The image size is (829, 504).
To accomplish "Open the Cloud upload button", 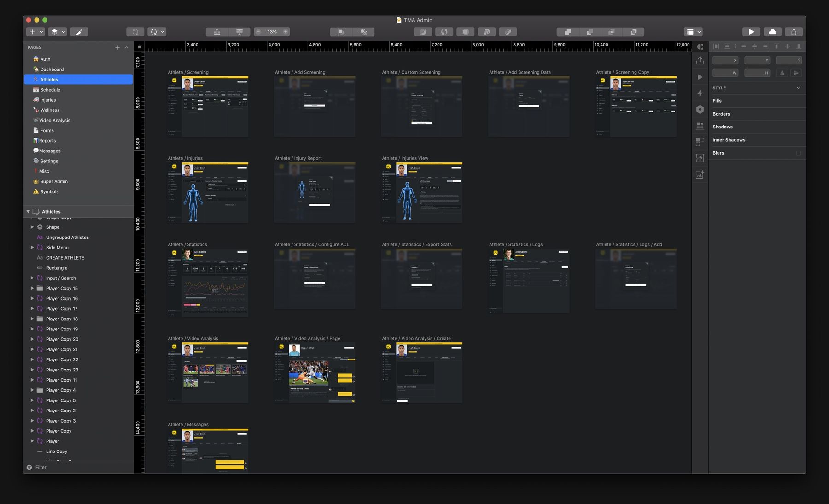I will pyautogui.click(x=773, y=32).
